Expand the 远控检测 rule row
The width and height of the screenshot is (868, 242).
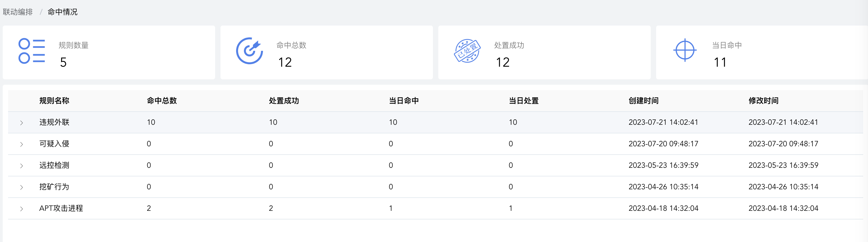point(22,166)
